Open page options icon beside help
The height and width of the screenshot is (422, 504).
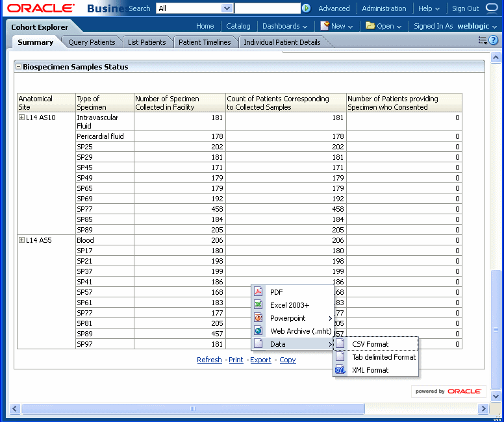click(483, 40)
